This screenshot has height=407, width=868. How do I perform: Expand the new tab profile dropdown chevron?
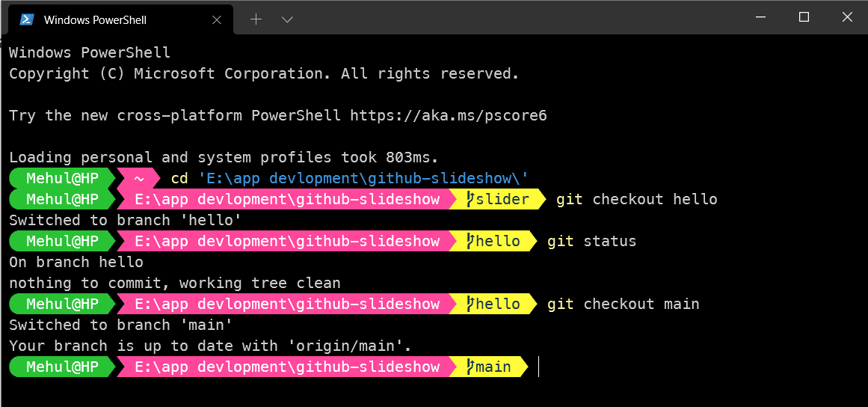(287, 19)
